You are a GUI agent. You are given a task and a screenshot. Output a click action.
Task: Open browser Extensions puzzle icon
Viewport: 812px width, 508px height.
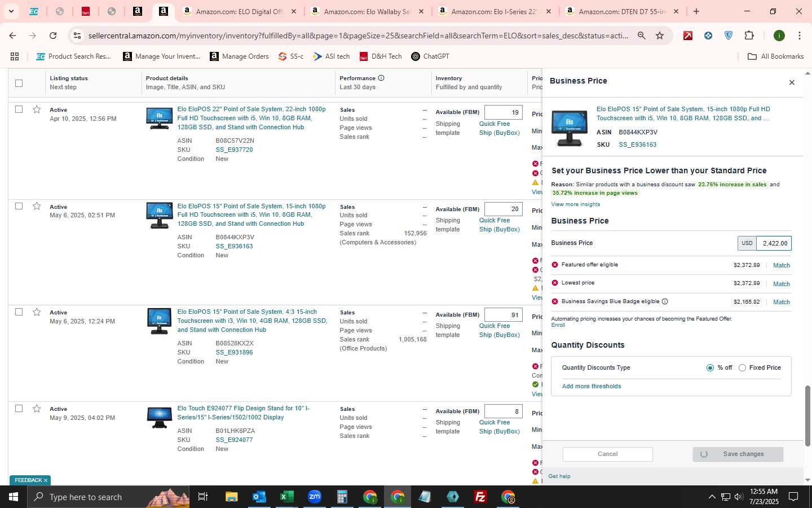(x=749, y=36)
